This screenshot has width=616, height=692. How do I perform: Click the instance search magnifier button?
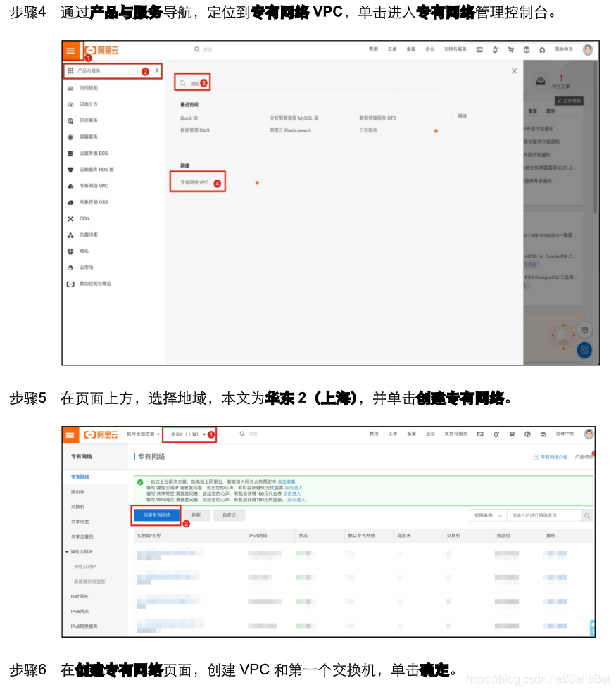[x=587, y=515]
